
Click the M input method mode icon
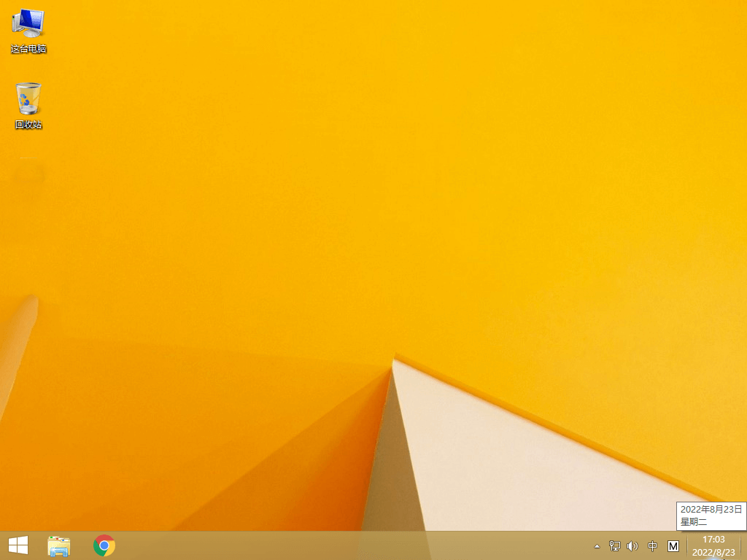673,546
